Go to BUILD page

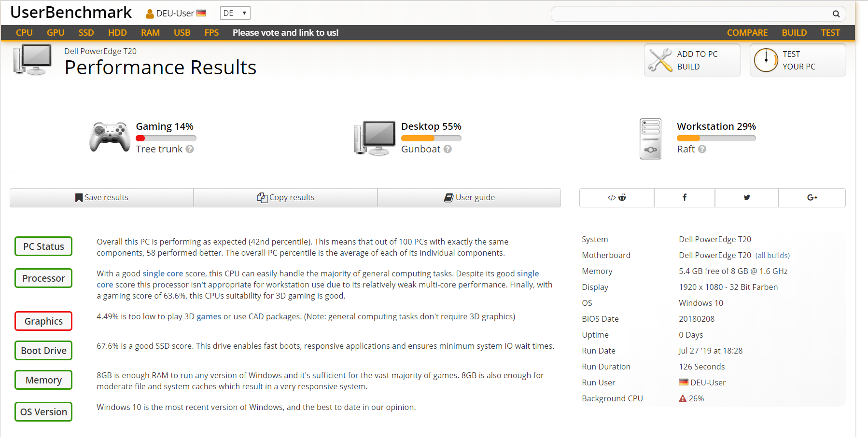click(x=794, y=33)
